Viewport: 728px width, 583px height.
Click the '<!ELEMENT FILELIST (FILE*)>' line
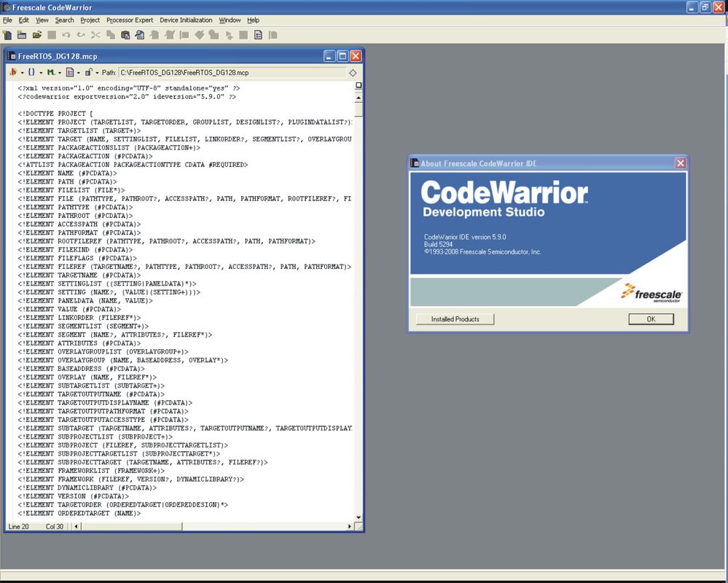point(71,190)
